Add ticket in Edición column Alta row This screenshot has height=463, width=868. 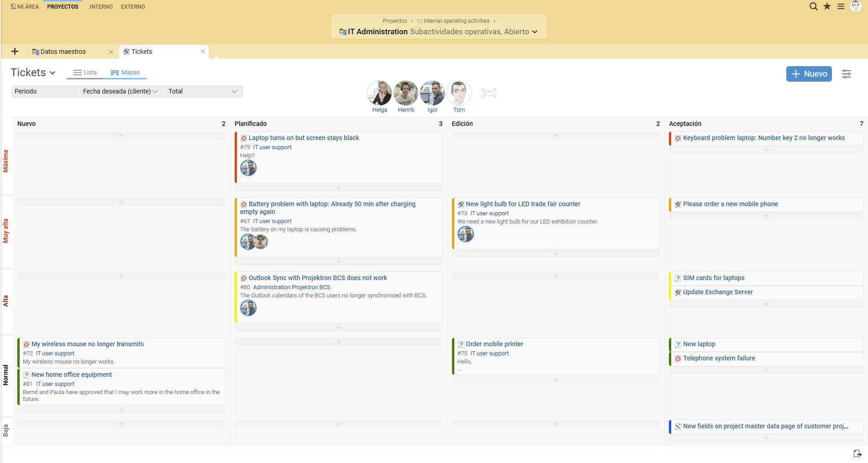556,276
